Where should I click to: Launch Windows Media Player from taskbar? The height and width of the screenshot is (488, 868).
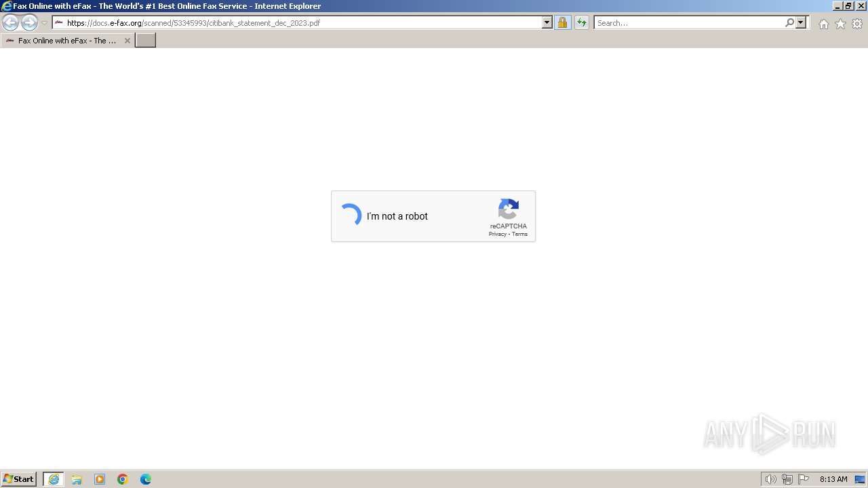pos(100,479)
